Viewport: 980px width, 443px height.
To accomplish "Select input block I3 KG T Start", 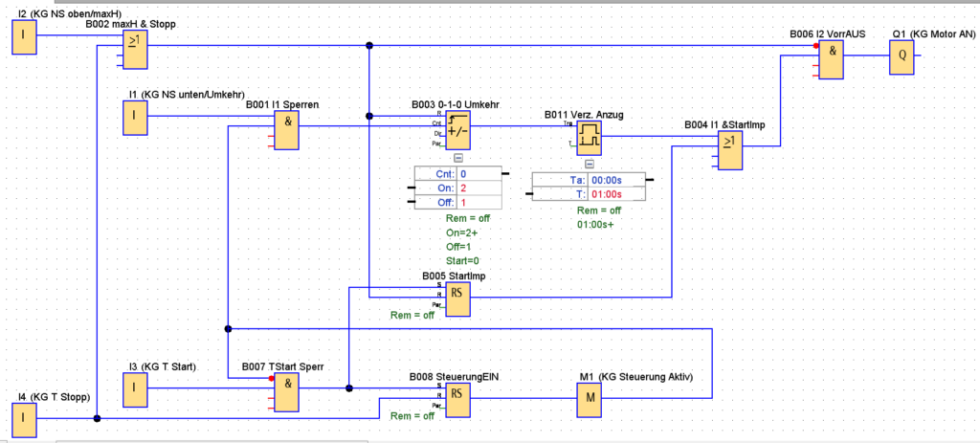I will pos(136,389).
